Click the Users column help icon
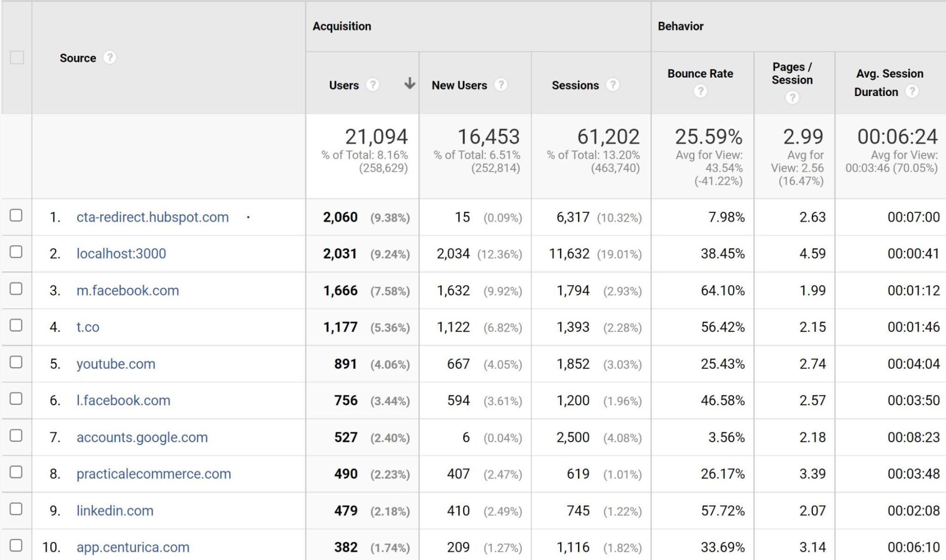 click(373, 85)
